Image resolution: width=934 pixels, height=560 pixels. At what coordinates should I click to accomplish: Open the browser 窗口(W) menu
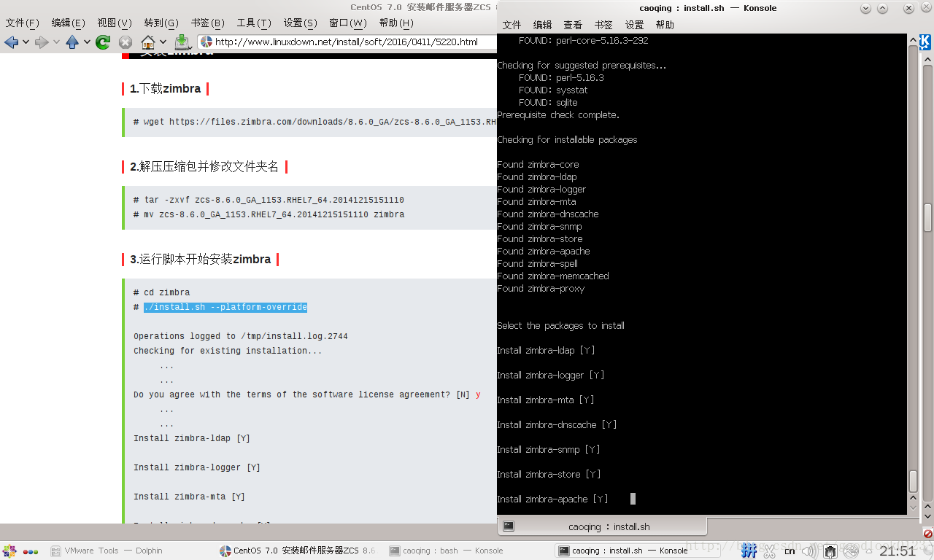348,23
